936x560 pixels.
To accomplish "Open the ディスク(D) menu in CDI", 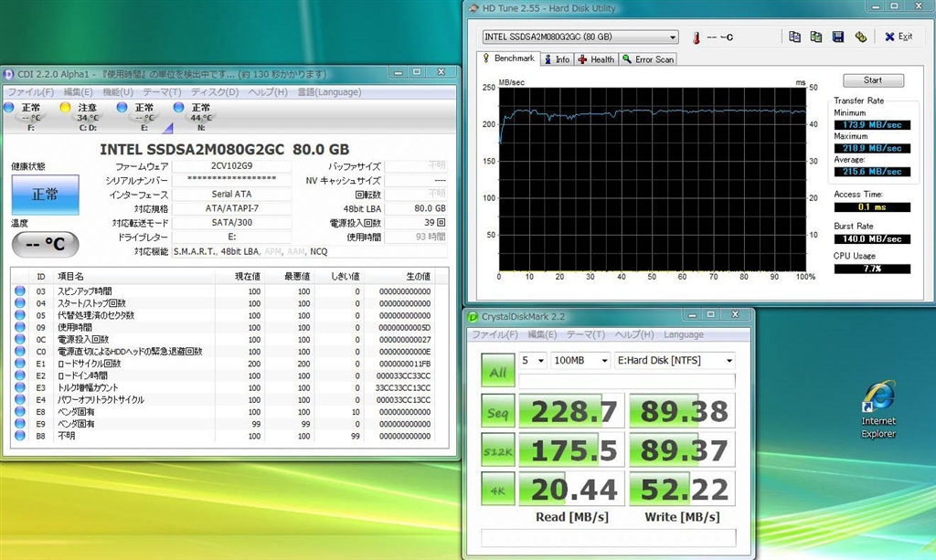I will click(215, 92).
